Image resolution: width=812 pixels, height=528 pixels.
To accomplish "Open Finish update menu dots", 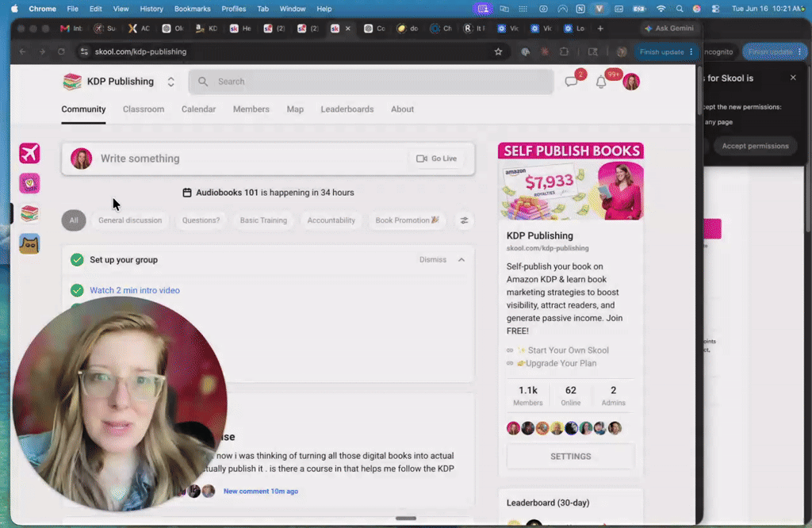I will (691, 52).
